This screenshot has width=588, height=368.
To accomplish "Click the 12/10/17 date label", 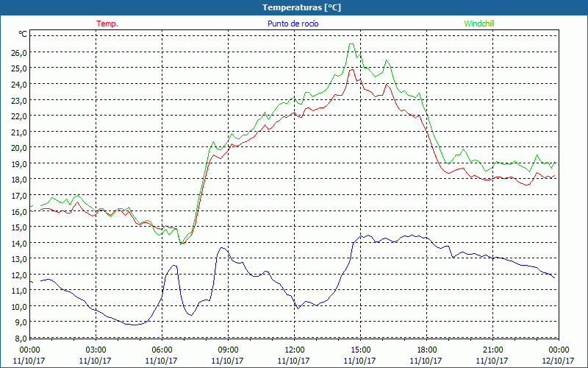I will (559, 361).
